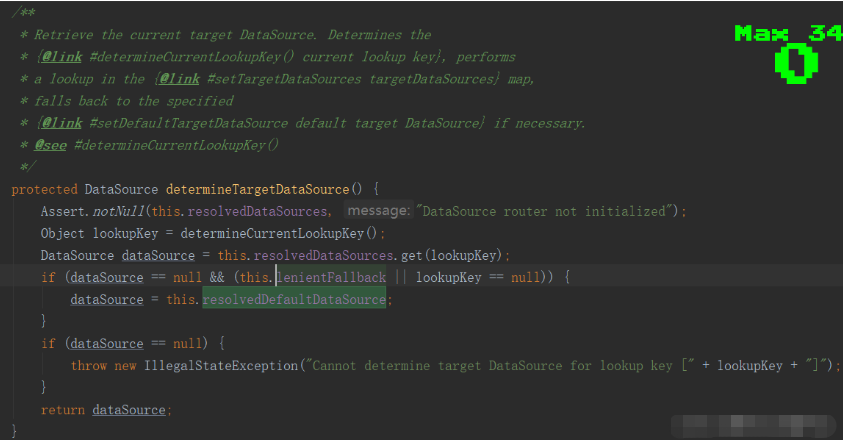The width and height of the screenshot is (843, 440).
Task: Click the determineTargetDataSource method name
Action: coord(258,189)
